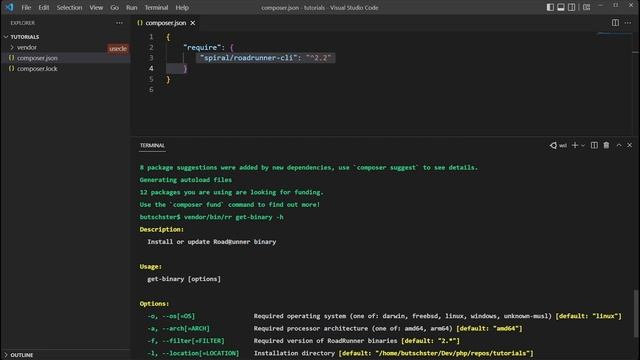Click the 'Generating autoload files' terminal line
The image size is (640, 360).
click(186, 180)
